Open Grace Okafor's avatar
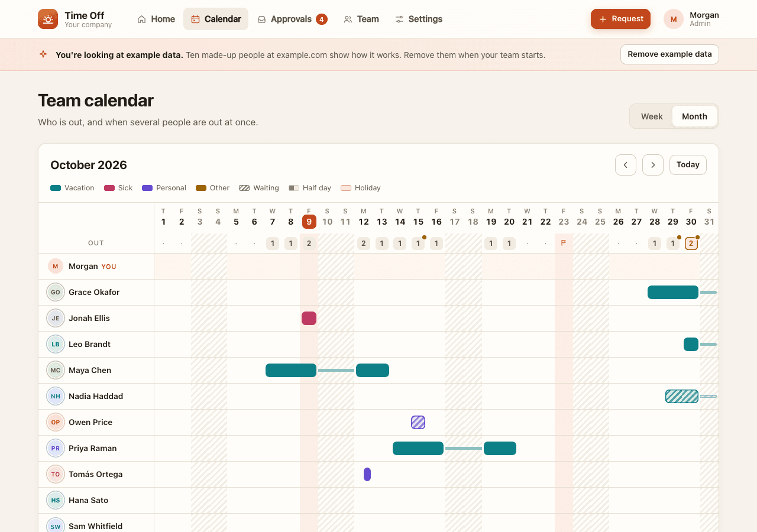757x532 pixels. 56,292
